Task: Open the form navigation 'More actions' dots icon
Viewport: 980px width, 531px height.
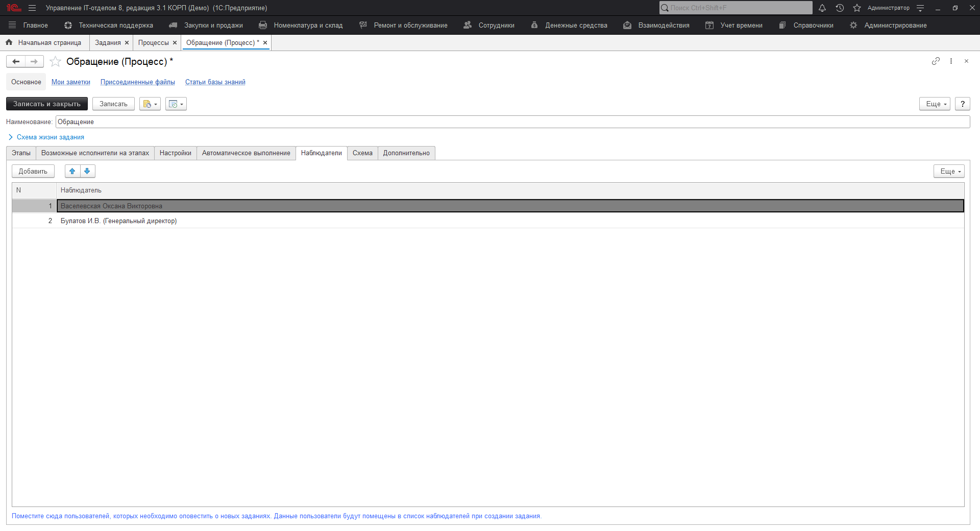Action: coord(951,61)
